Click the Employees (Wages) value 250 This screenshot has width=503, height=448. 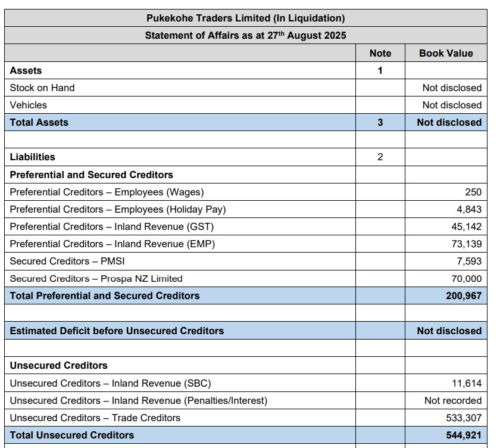(x=473, y=192)
